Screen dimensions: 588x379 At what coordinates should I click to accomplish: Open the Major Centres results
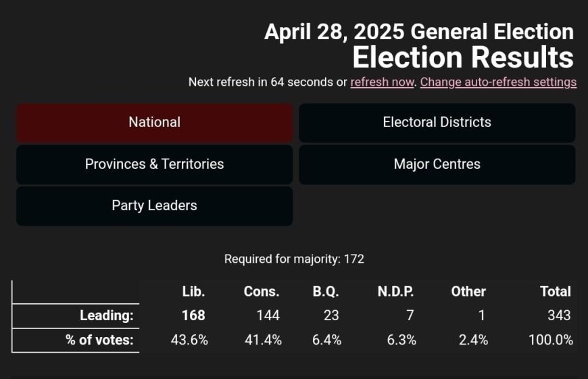(x=437, y=164)
